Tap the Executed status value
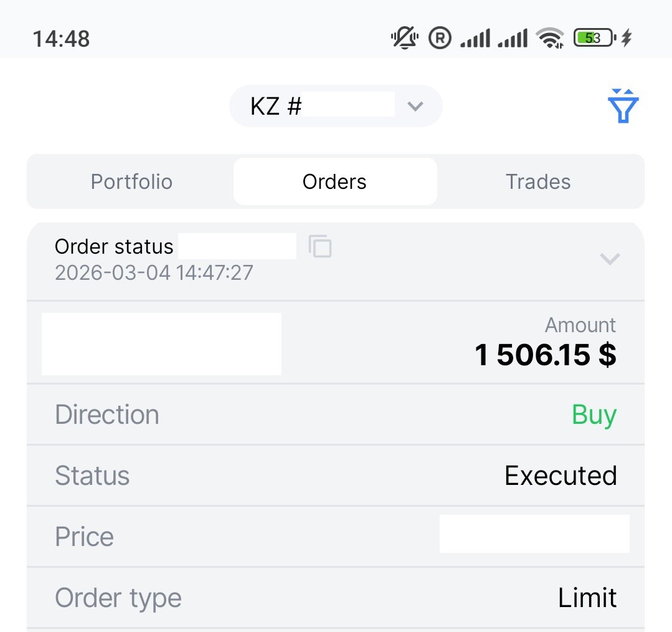This screenshot has width=672, height=632. (561, 476)
